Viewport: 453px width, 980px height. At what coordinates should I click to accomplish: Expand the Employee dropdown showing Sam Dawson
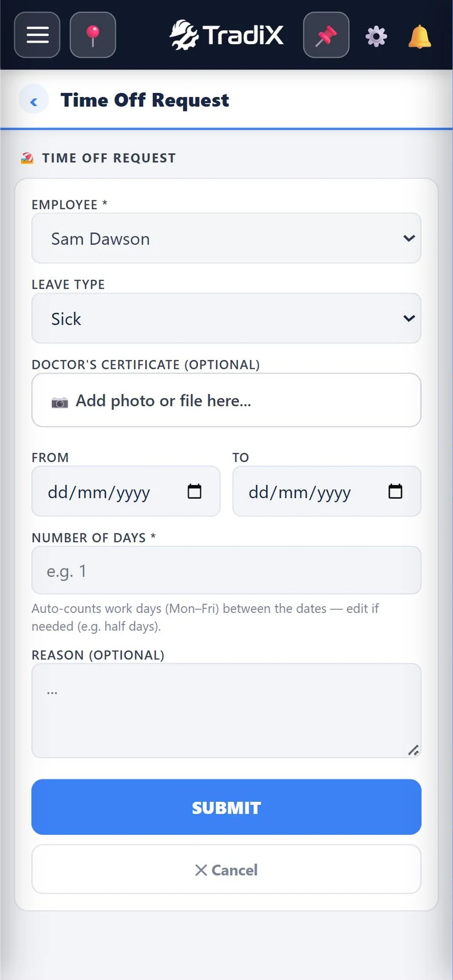click(x=227, y=238)
